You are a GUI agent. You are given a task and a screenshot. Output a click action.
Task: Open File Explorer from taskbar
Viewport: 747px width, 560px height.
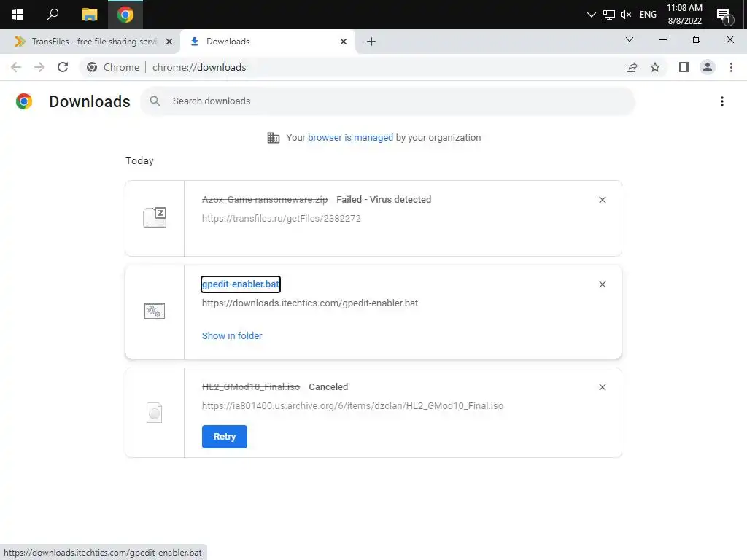click(x=89, y=15)
